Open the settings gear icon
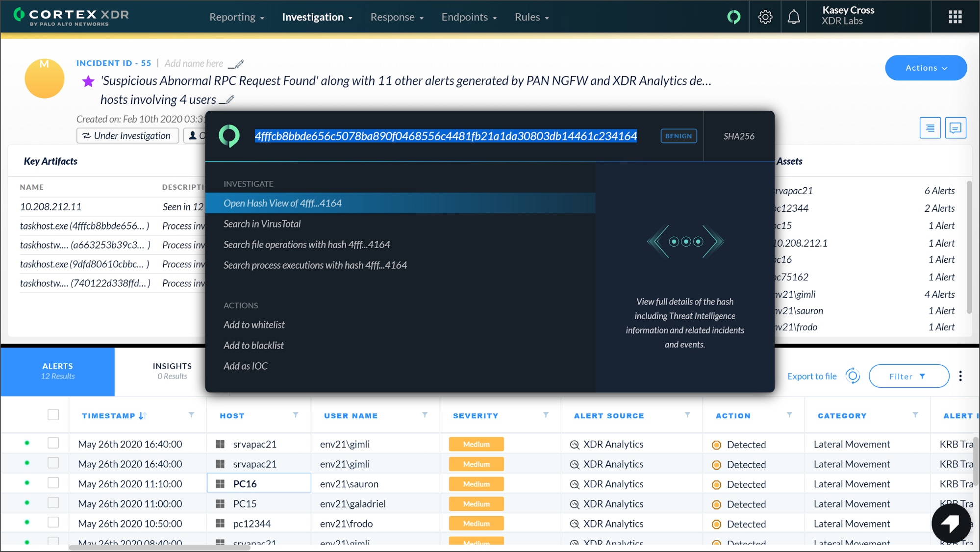The image size is (980, 552). pos(765,17)
